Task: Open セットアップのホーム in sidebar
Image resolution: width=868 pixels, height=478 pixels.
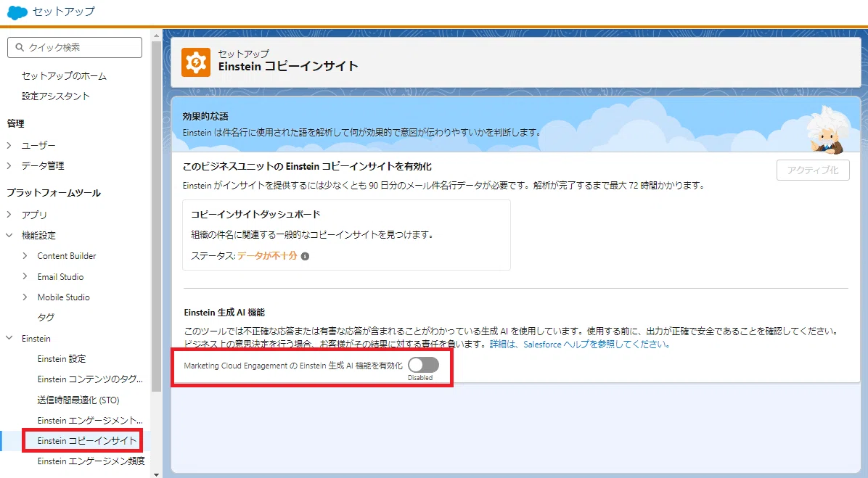Action: click(64, 75)
